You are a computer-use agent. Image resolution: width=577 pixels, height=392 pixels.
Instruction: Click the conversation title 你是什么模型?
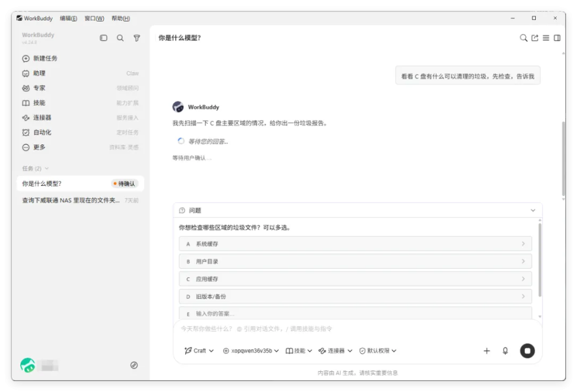click(x=180, y=38)
